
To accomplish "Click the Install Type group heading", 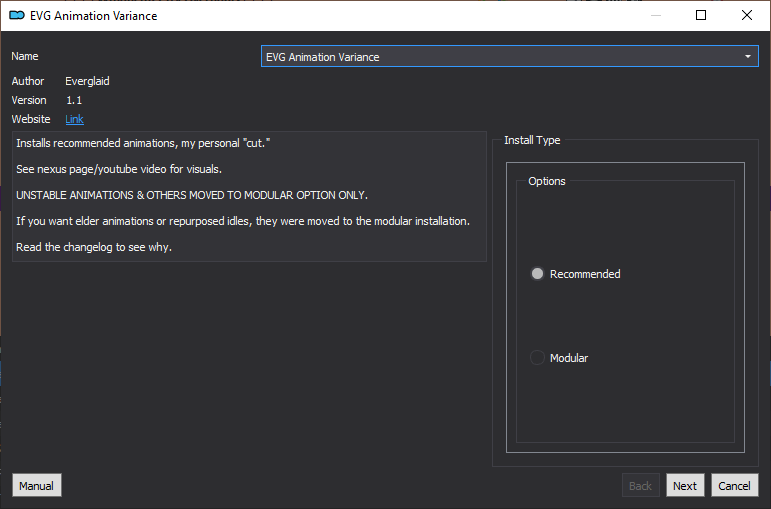I will point(532,140).
